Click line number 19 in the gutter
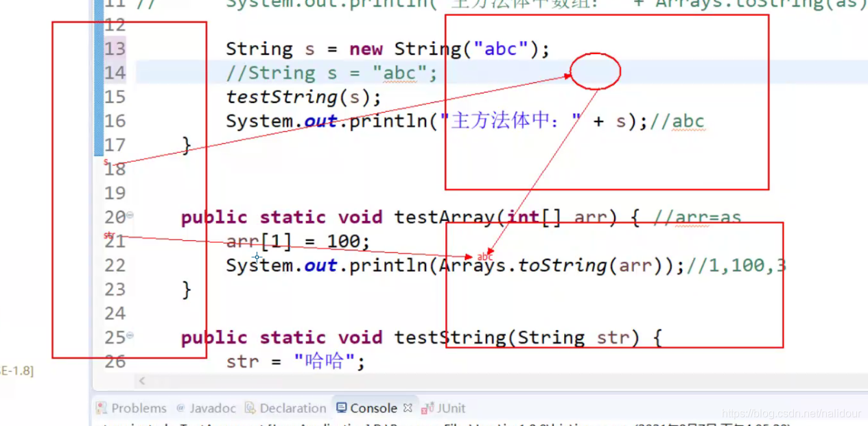868x426 pixels. (115, 193)
